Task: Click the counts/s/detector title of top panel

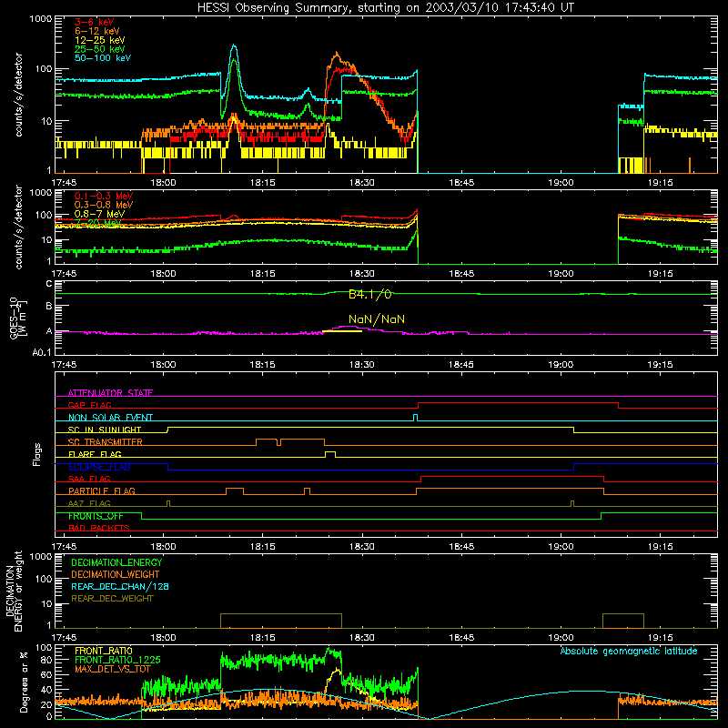Action: coord(19,95)
